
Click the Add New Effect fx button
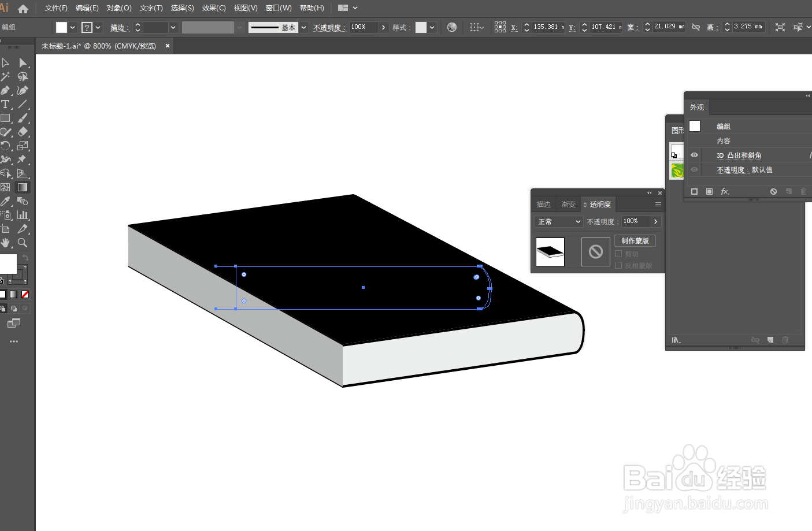point(725,191)
